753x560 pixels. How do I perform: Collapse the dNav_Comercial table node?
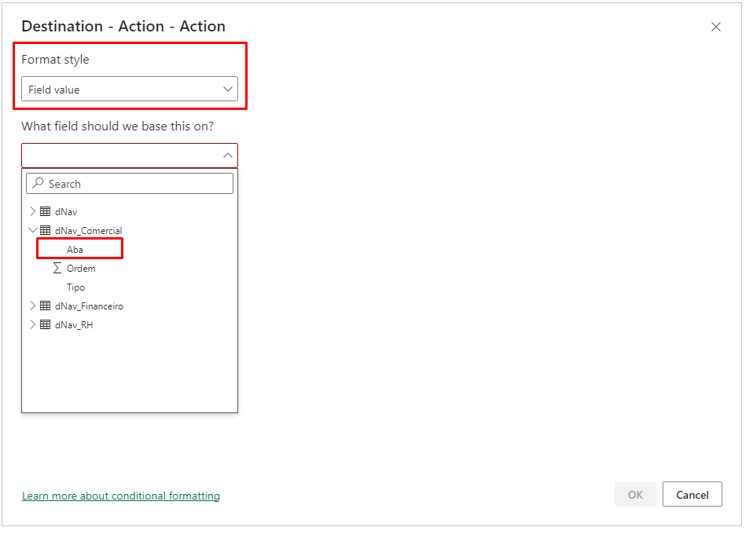(33, 230)
